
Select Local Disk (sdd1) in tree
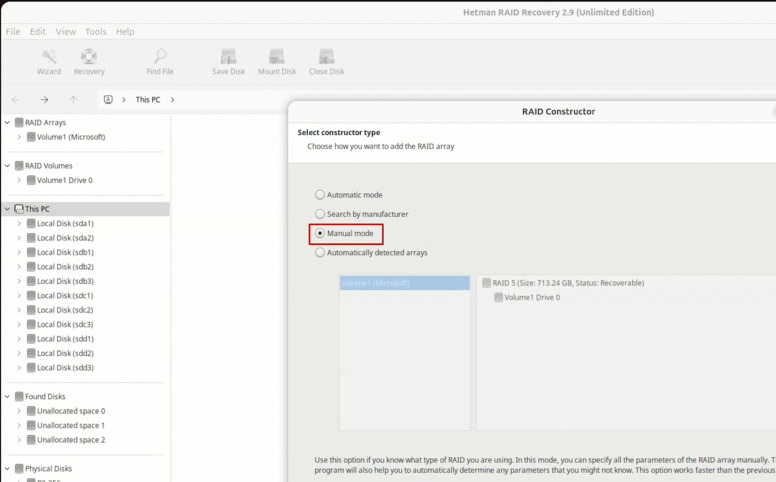point(65,338)
